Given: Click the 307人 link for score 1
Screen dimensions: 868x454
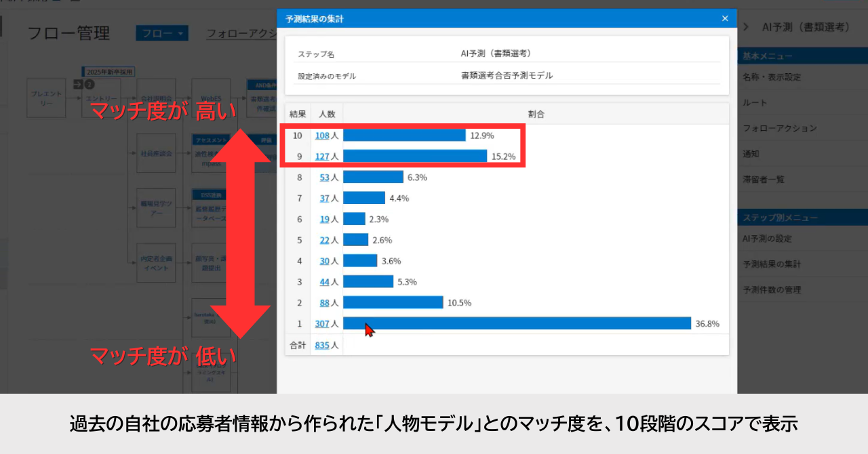Looking at the screenshot, I should click(x=322, y=324).
